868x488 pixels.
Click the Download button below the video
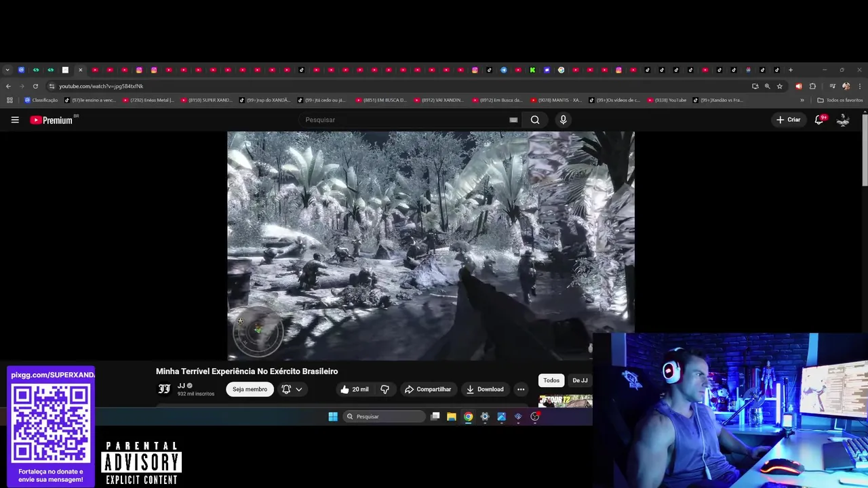coord(484,389)
